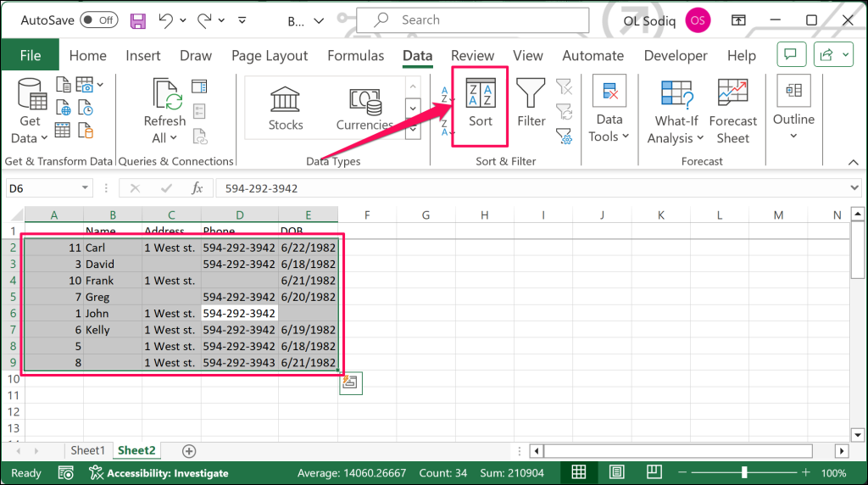
Task: Click the zoom slider handle
Action: (x=744, y=472)
